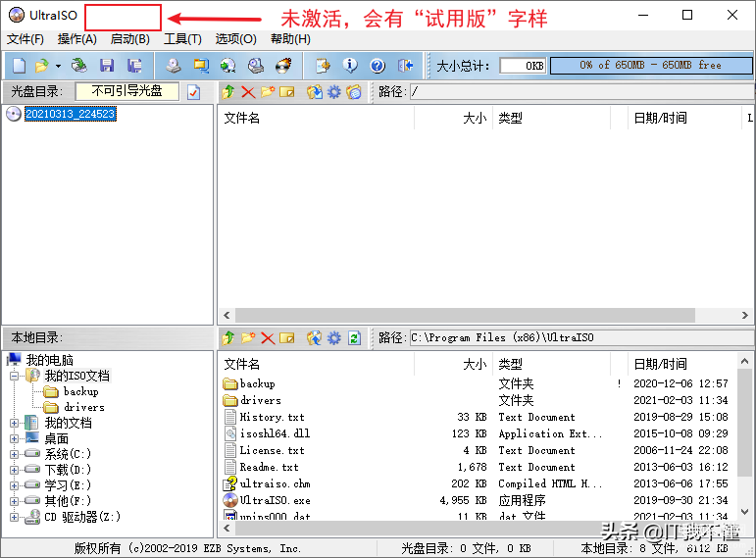
Task: Collapse the 我的ISO文档 tree node
Action: click(15, 376)
